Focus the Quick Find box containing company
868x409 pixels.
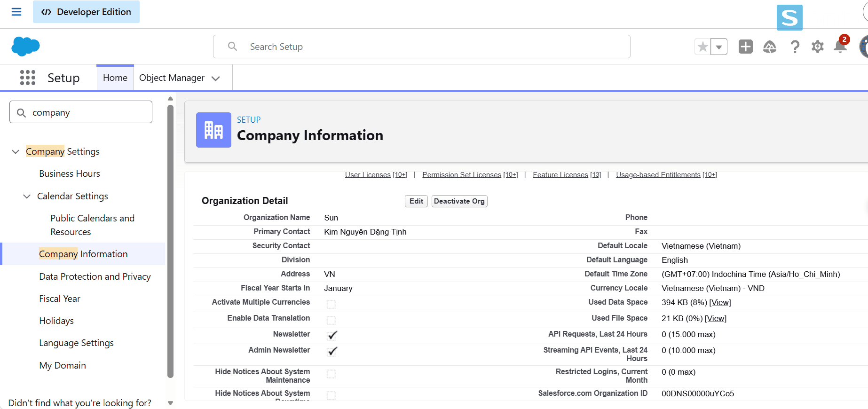tap(81, 112)
